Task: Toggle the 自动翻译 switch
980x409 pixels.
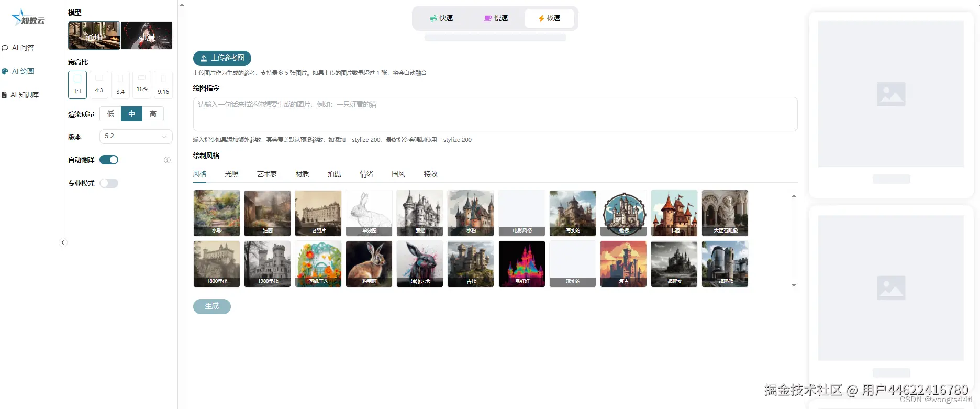Action: pyautogui.click(x=109, y=160)
